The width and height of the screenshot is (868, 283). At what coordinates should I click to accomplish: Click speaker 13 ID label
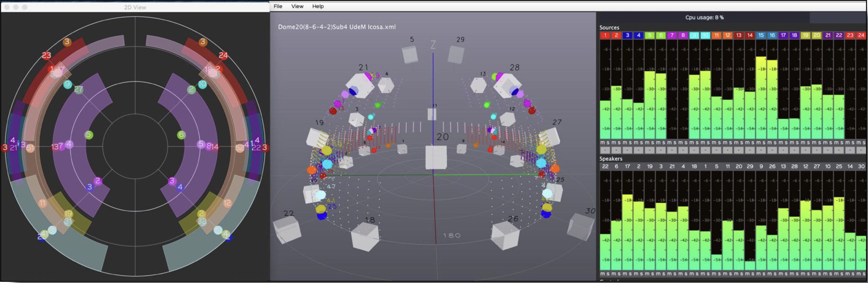click(783, 166)
